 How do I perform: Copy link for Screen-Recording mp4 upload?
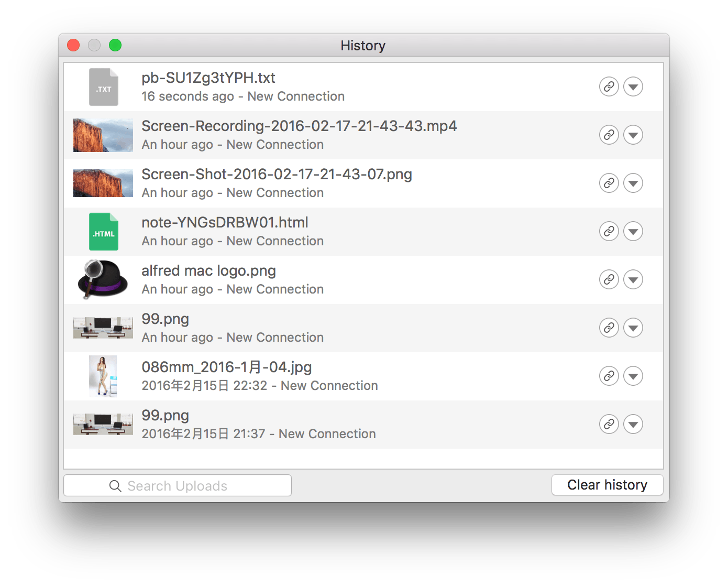click(x=609, y=135)
